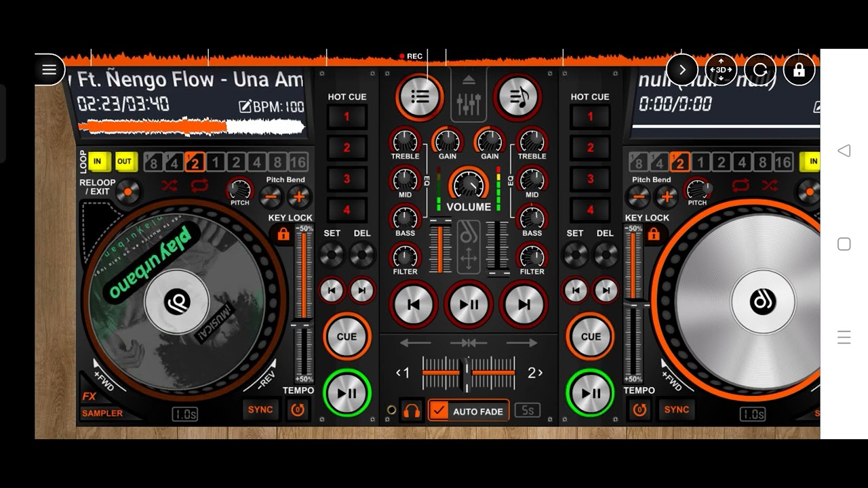Open left deck 1.0s time setting

[184, 414]
